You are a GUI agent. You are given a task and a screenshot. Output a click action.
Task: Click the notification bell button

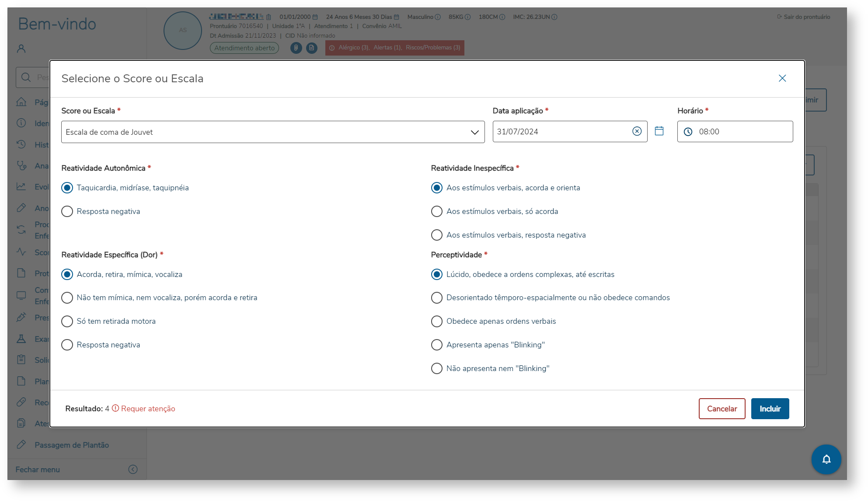pyautogui.click(x=826, y=459)
